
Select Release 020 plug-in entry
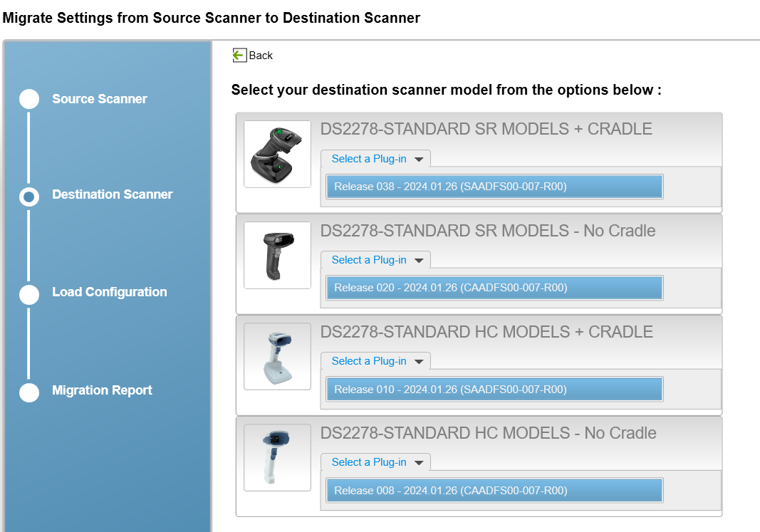(x=494, y=287)
